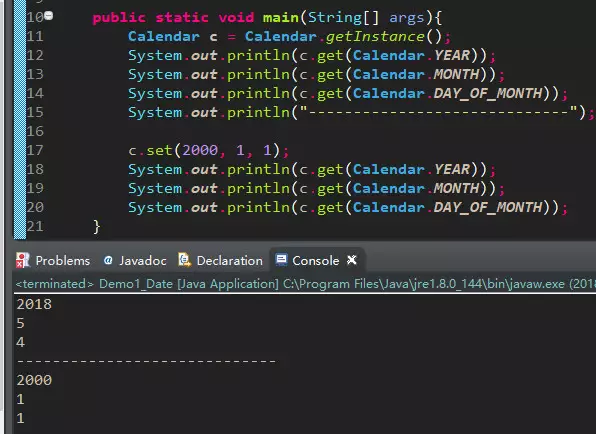Click the Console monitor icon

click(x=281, y=260)
